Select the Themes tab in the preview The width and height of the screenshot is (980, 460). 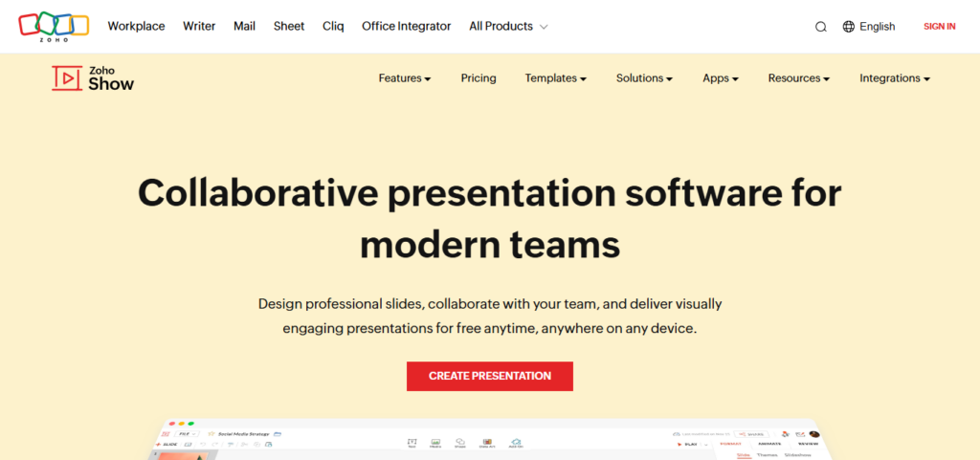(x=767, y=455)
